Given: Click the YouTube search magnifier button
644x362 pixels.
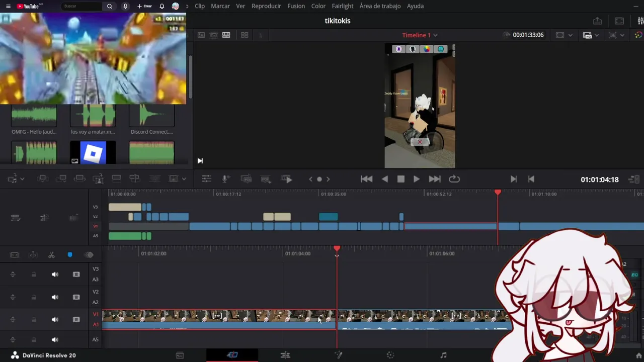Looking at the screenshot, I should pos(110,6).
